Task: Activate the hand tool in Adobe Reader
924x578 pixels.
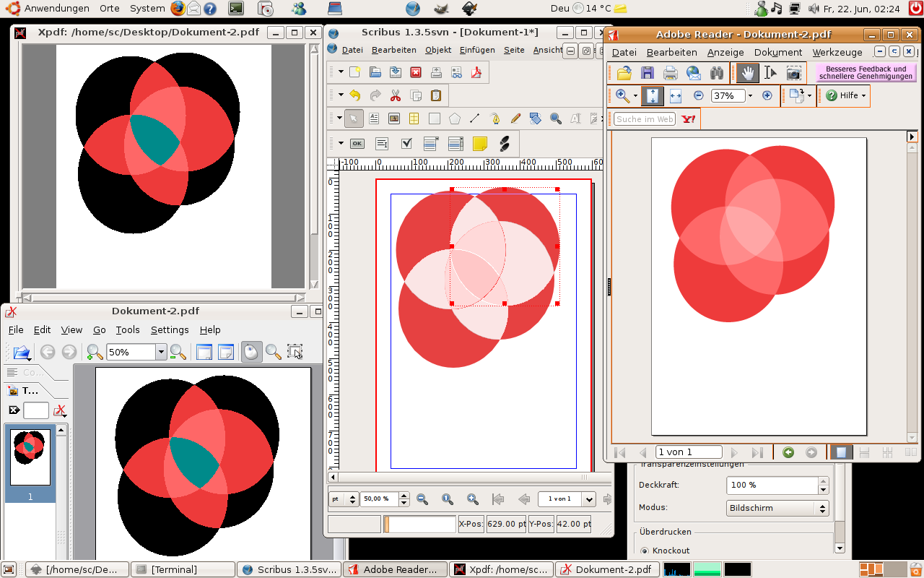Action: [748, 73]
